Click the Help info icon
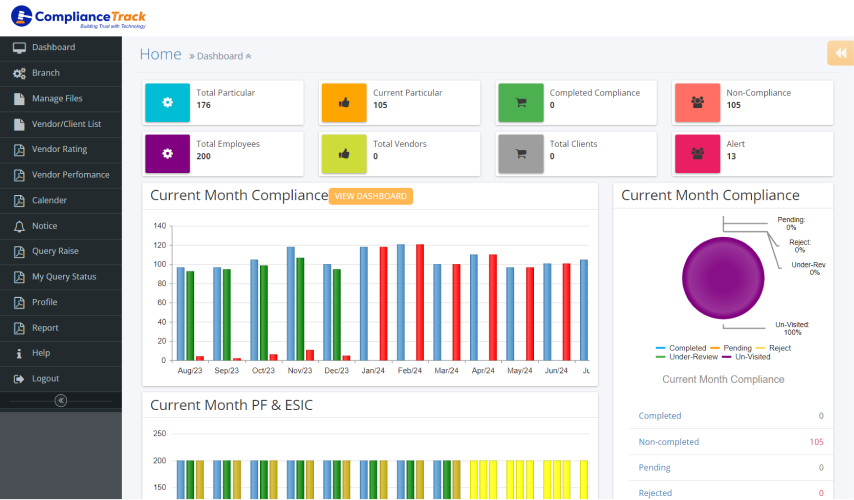The image size is (854, 500). (x=19, y=354)
